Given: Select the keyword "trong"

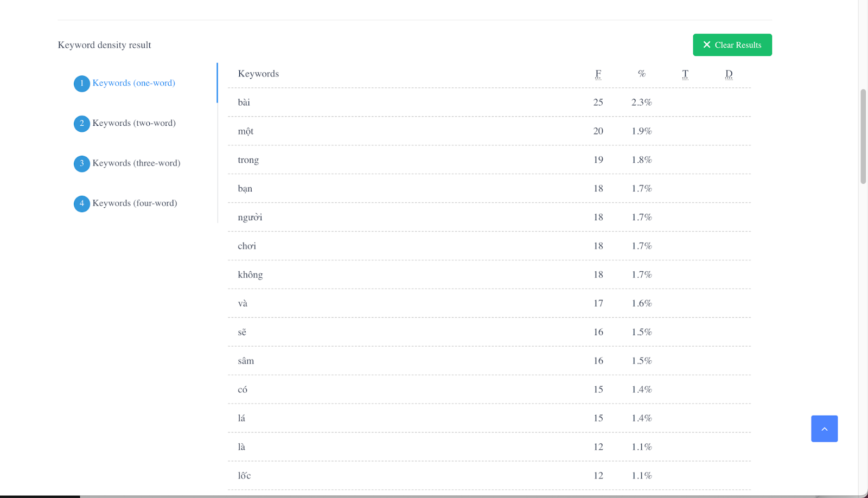Looking at the screenshot, I should (248, 160).
